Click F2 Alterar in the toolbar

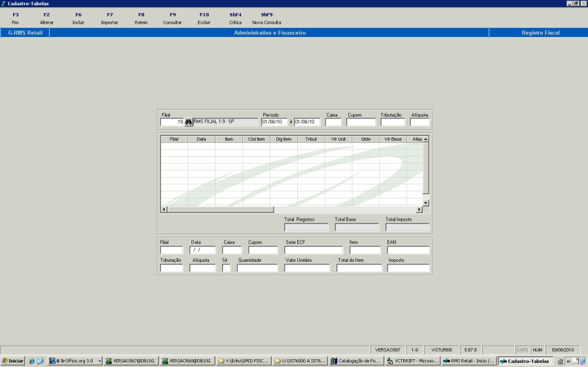click(x=47, y=18)
